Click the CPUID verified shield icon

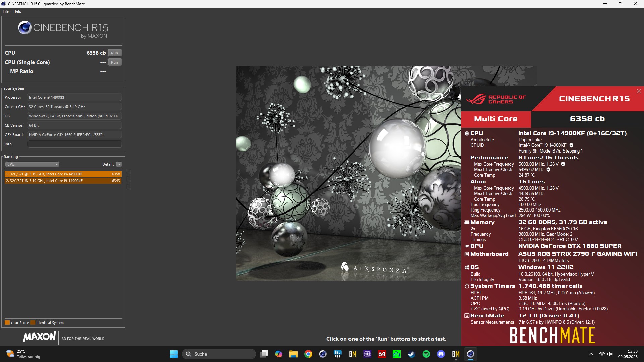click(571, 145)
